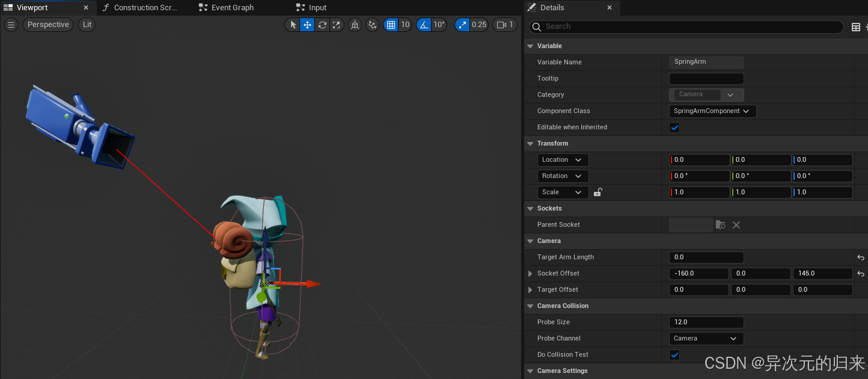Toggle scale snapping icon
This screenshot has height=379, width=868.
(x=462, y=25)
